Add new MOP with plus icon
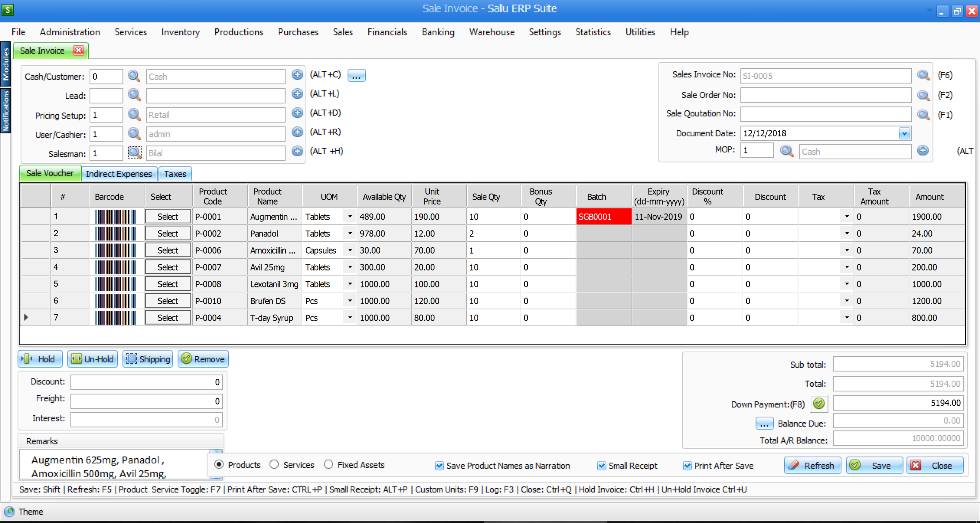 click(x=922, y=150)
